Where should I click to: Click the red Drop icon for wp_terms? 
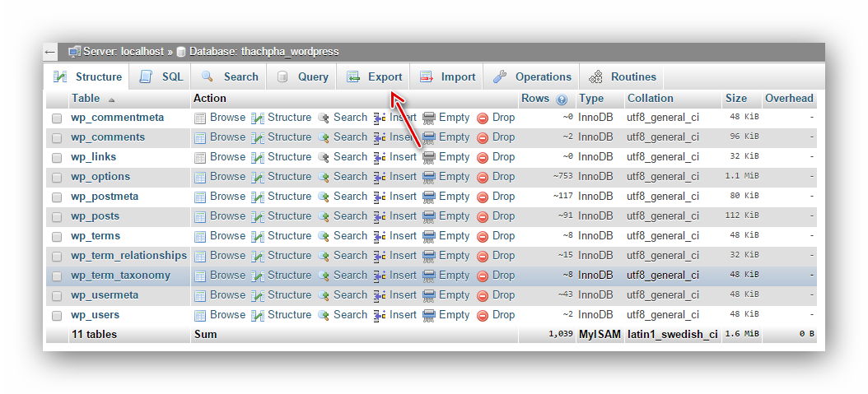pos(483,236)
